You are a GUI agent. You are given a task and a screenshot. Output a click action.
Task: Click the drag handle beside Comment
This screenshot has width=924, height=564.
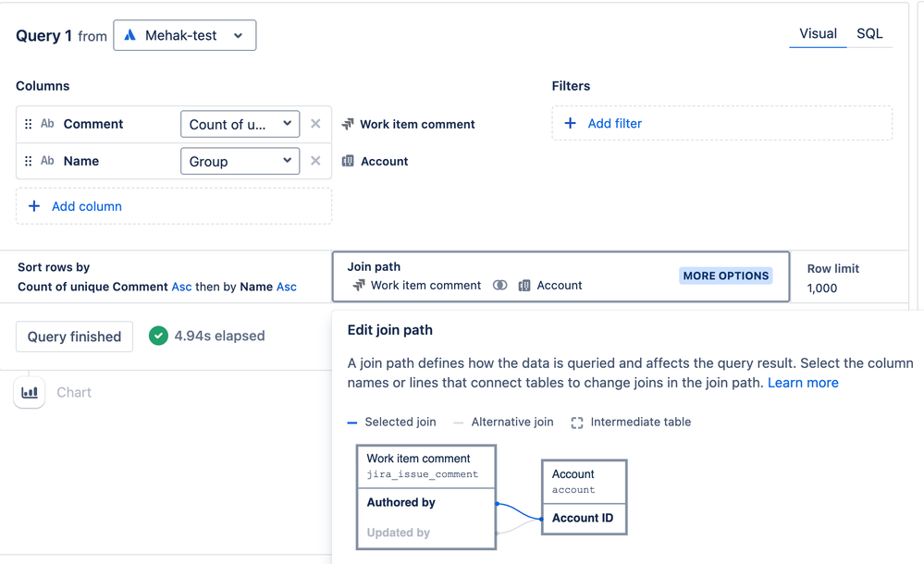point(28,124)
